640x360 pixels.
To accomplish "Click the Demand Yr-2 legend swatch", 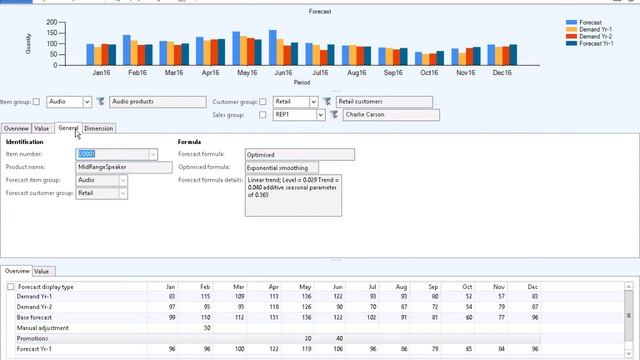I will [571, 36].
